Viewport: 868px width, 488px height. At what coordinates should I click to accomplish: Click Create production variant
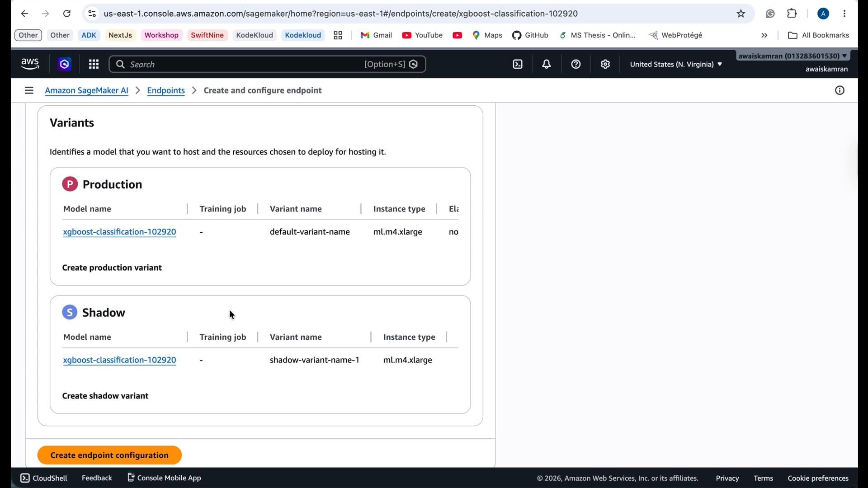coord(112,267)
